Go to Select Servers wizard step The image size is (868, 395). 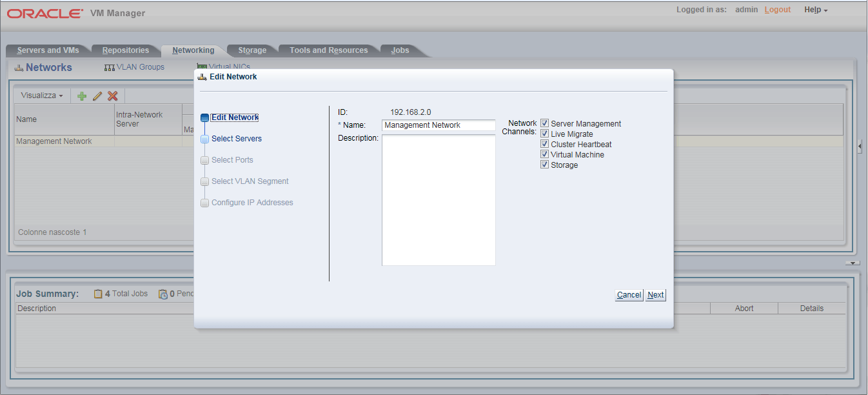coord(236,139)
